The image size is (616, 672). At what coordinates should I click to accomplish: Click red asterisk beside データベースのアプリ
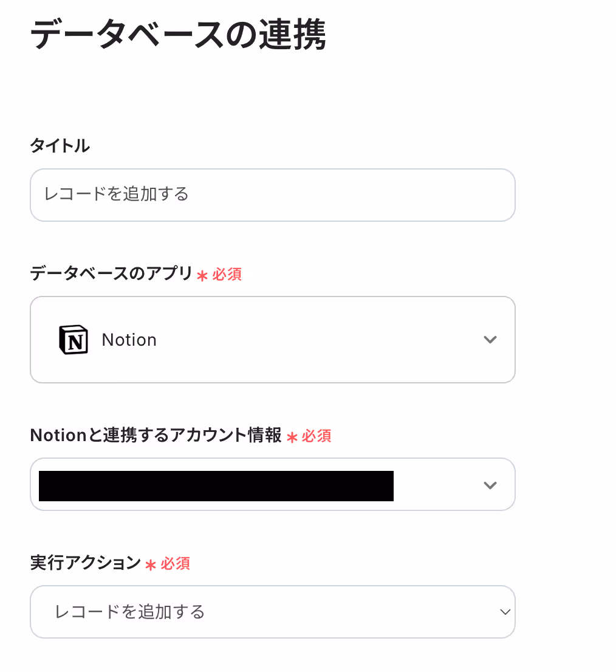tap(202, 276)
